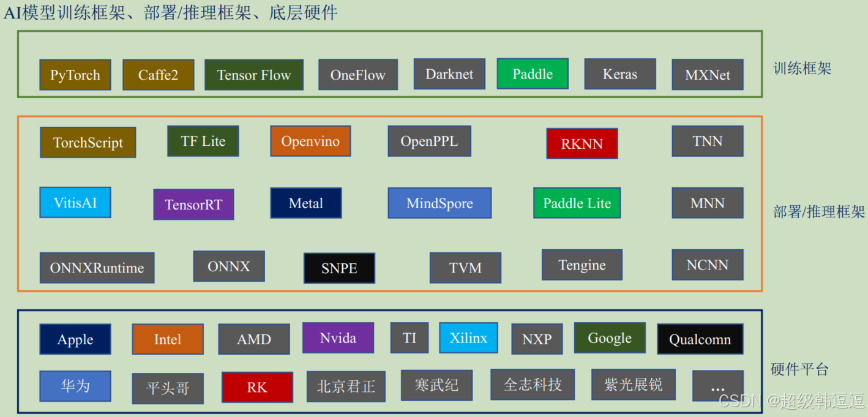Click the VitisAI box

[75, 202]
